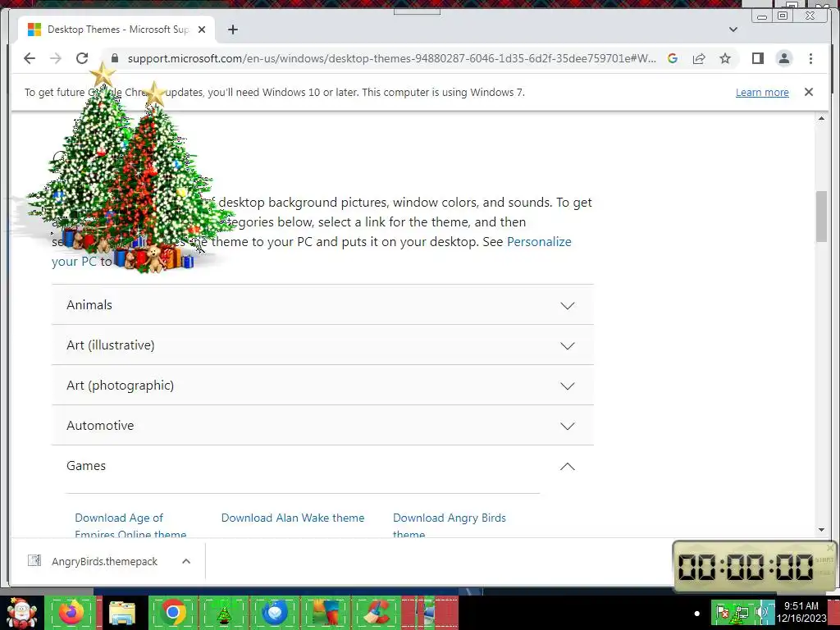Open the volume speaker tray icon

[760, 612]
